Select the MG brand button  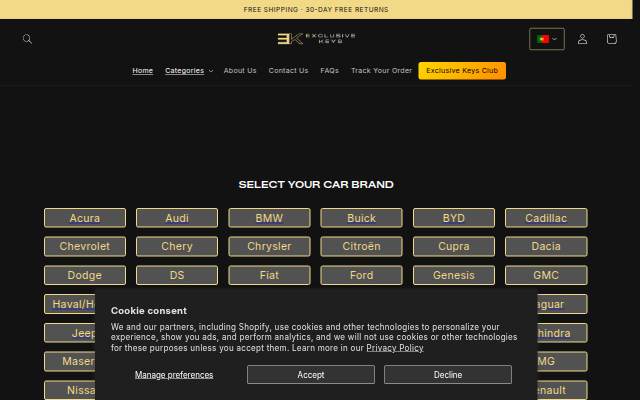tap(562, 362)
